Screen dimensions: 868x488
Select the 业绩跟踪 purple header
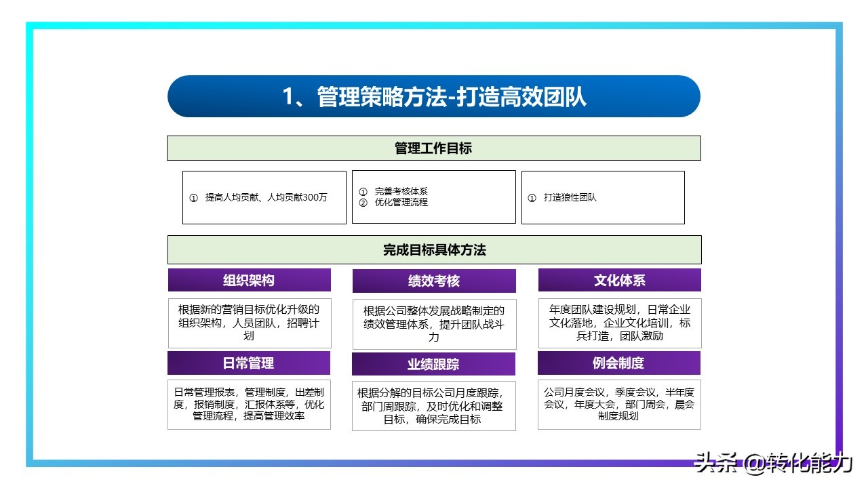coord(434,363)
